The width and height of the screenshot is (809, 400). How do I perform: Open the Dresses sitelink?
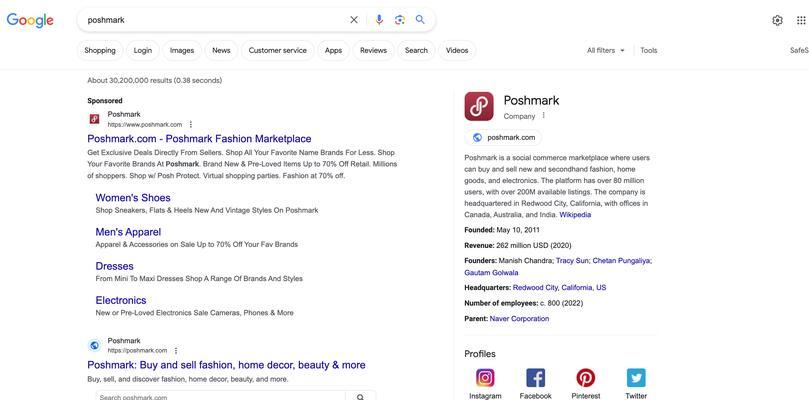115,266
